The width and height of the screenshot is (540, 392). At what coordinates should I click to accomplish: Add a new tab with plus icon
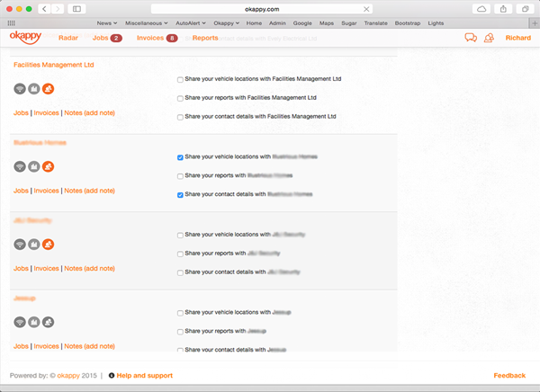coord(535,23)
